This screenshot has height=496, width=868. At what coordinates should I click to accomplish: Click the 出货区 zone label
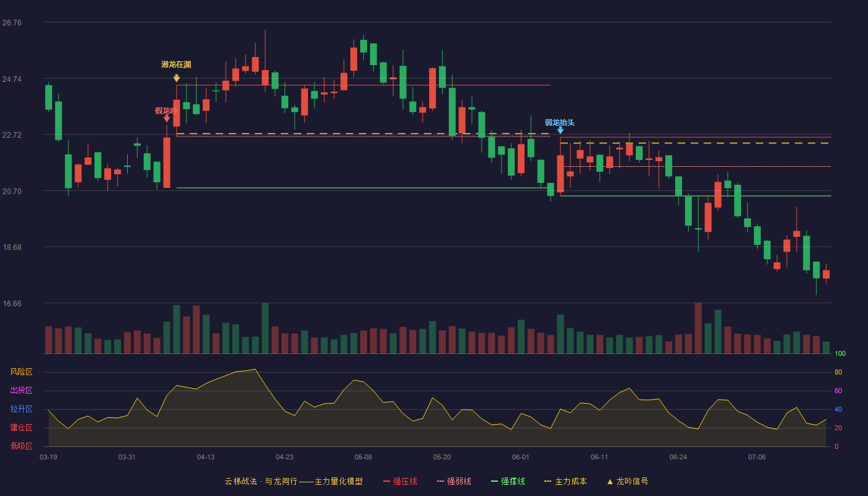pyautogui.click(x=21, y=391)
